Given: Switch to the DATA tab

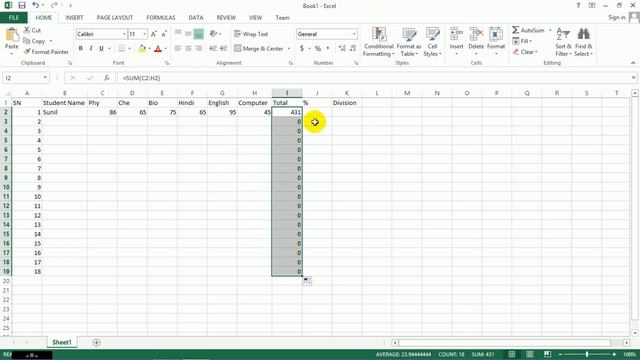Looking at the screenshot, I should pyautogui.click(x=196, y=18).
